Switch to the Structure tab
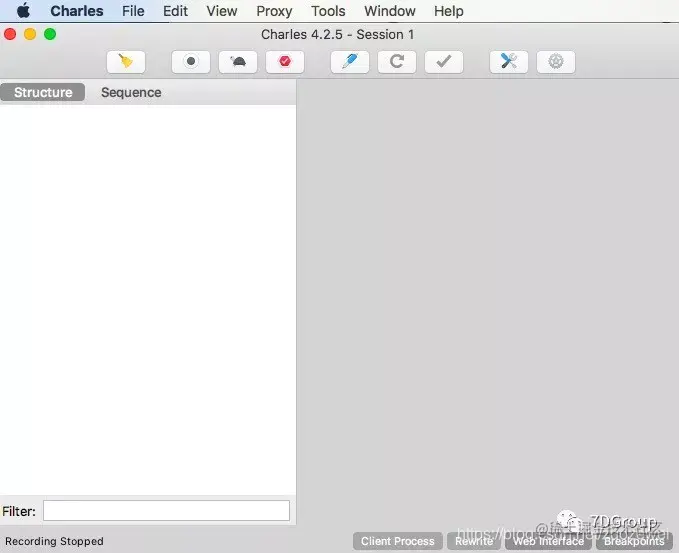The width and height of the screenshot is (679, 553). (x=43, y=92)
